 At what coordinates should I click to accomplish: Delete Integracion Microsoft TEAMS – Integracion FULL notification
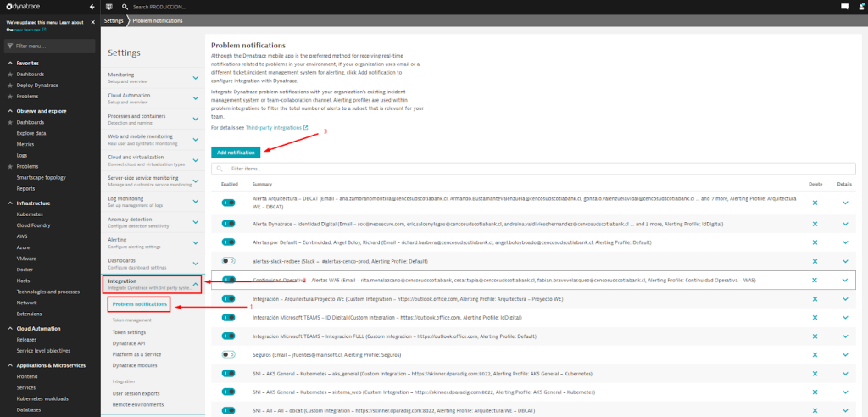(x=815, y=336)
